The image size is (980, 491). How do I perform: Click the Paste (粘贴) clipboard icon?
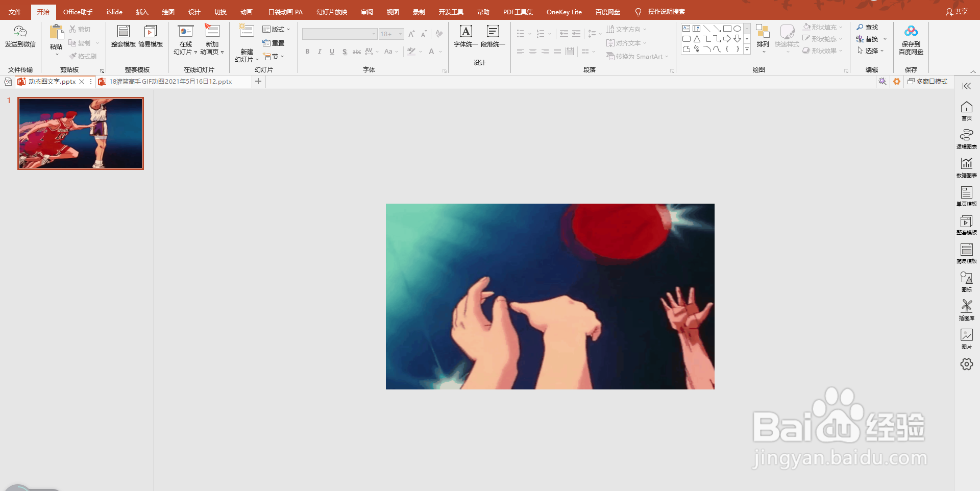56,32
